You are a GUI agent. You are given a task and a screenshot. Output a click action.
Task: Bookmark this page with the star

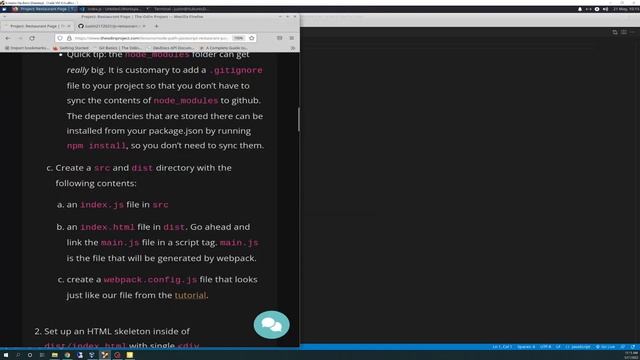252,38
